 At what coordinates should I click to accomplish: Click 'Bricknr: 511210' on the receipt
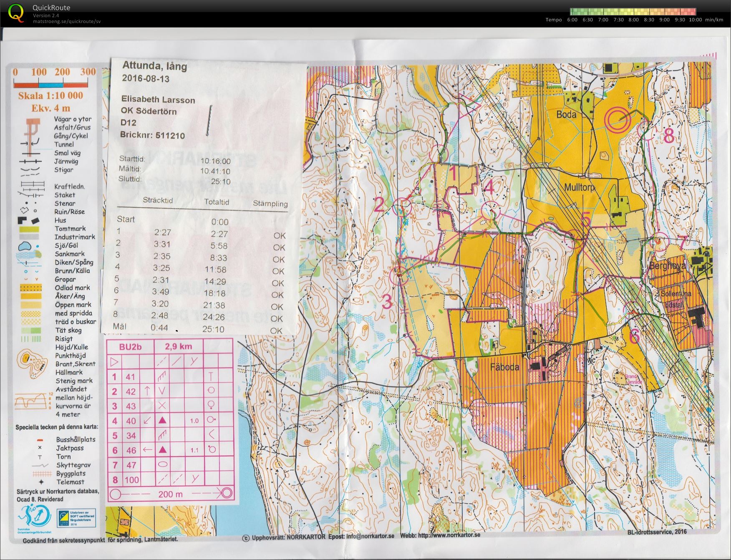pyautogui.click(x=152, y=135)
